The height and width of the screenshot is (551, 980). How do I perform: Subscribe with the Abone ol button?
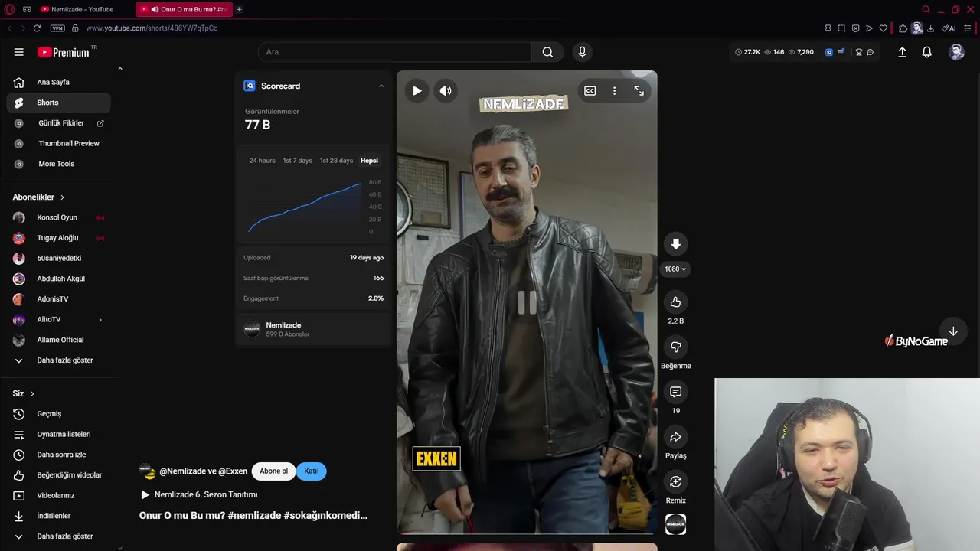pyautogui.click(x=273, y=471)
